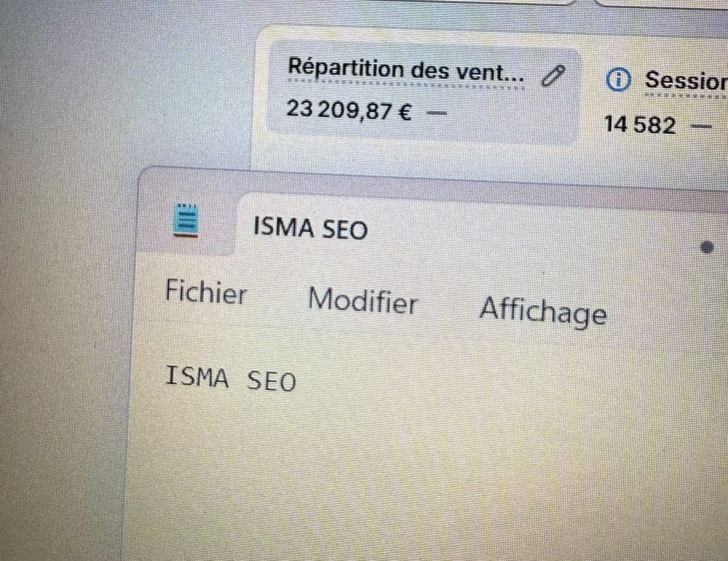
Task: Click the Sessions metric label
Action: tap(686, 81)
